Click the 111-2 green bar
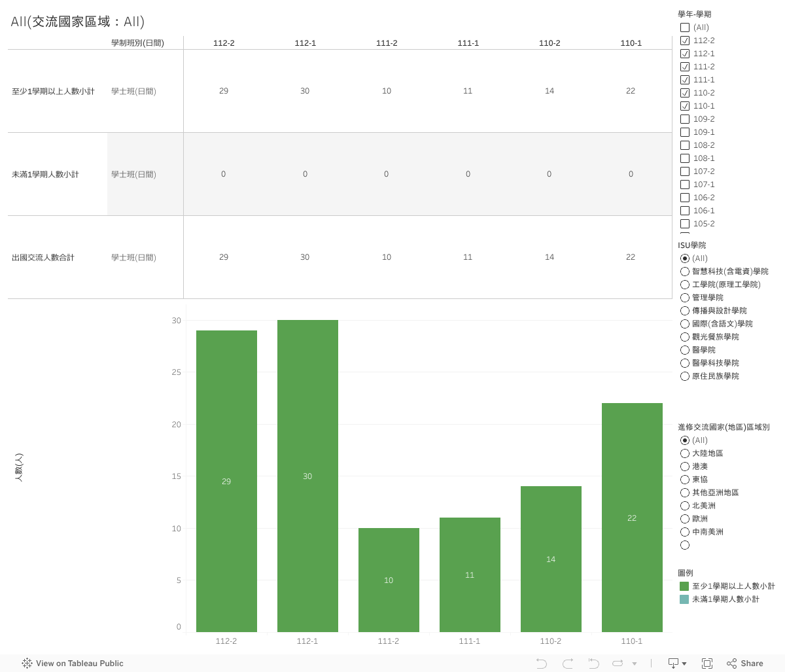 coord(389,580)
